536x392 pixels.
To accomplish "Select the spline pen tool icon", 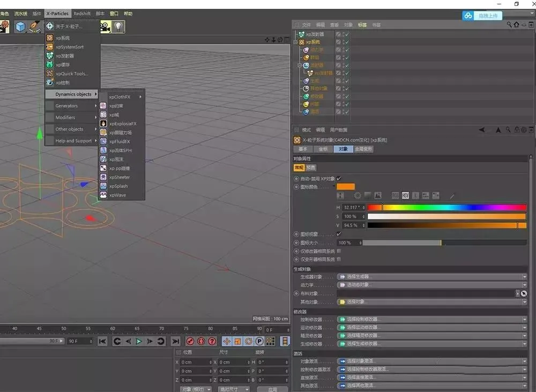I will click(x=34, y=27).
